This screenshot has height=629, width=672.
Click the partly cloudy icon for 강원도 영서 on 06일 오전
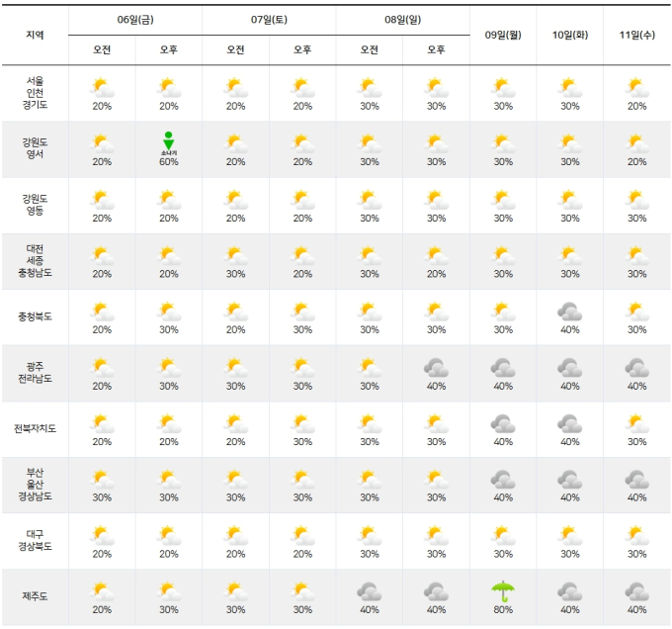tap(102, 144)
